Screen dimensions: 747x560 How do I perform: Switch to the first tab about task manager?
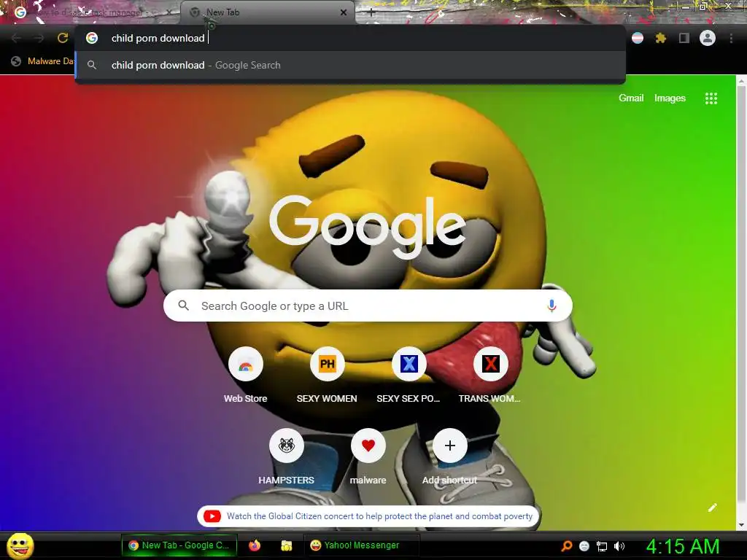click(90, 12)
